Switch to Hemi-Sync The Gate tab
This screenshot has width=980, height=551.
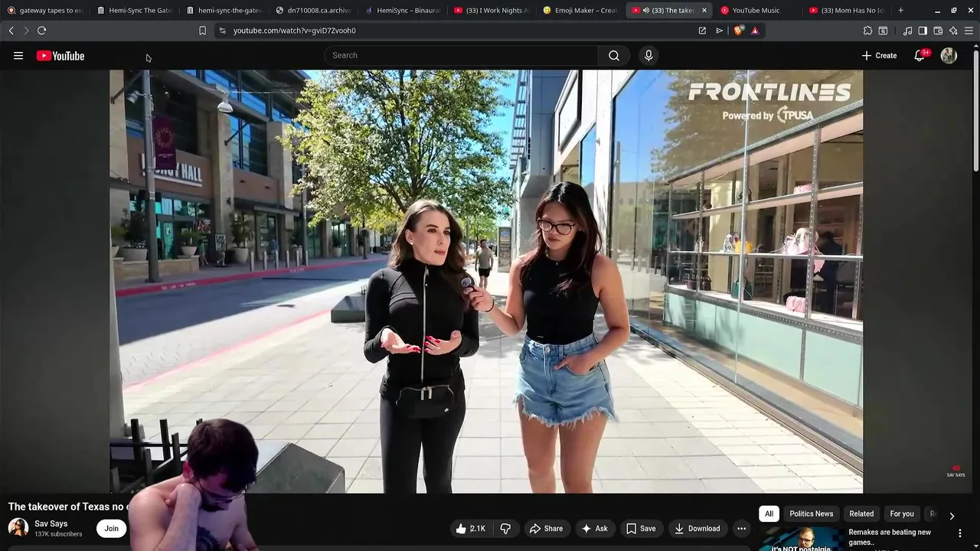[x=135, y=11]
